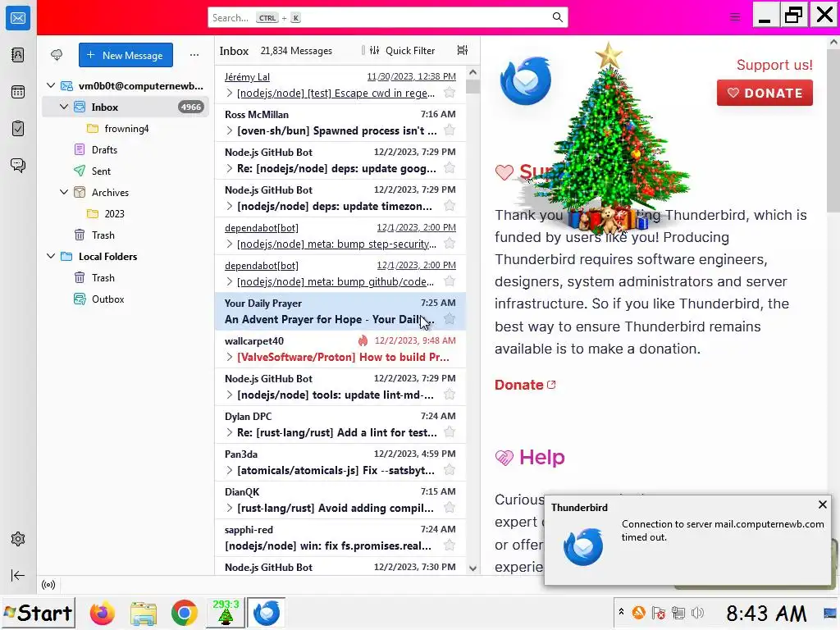Expand the wallcarpet40 Proton thread

click(230, 357)
